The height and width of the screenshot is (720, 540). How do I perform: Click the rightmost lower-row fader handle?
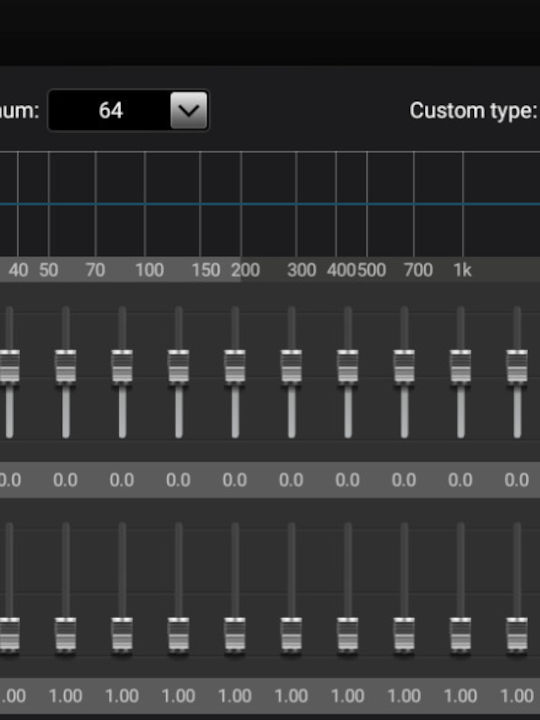[517, 634]
